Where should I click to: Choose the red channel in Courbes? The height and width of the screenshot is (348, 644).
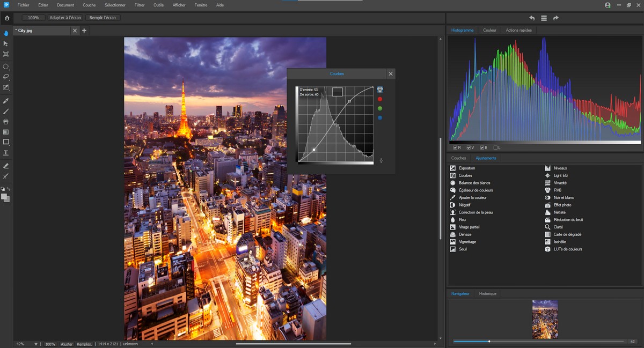[380, 99]
